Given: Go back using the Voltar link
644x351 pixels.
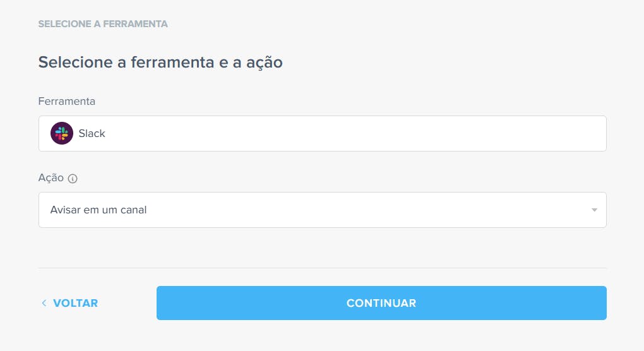Looking at the screenshot, I should pos(70,303).
